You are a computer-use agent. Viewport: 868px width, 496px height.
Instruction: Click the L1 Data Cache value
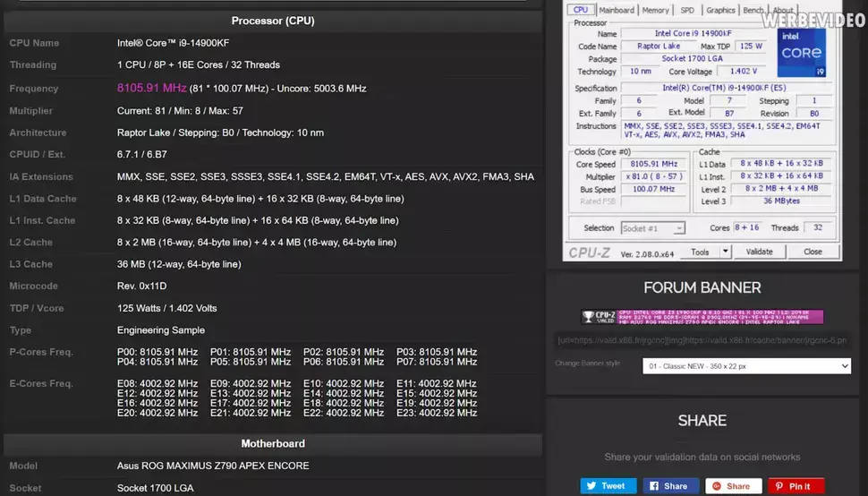click(260, 199)
